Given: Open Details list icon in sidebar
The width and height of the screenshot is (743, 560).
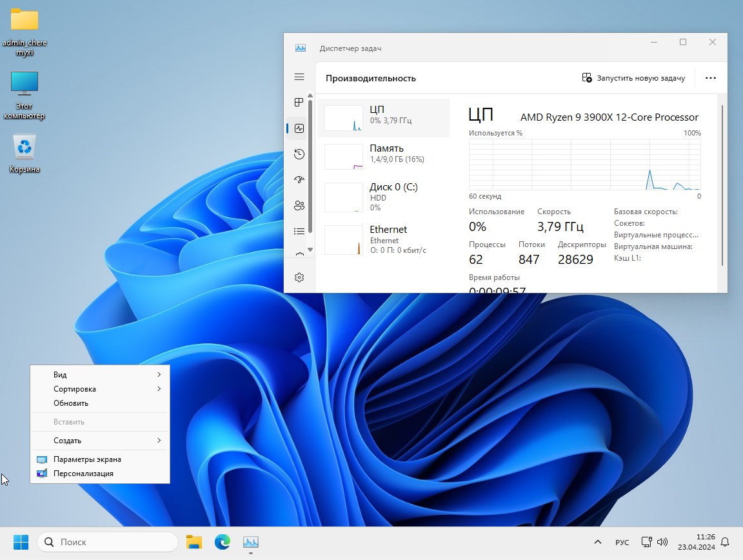Looking at the screenshot, I should (x=299, y=232).
